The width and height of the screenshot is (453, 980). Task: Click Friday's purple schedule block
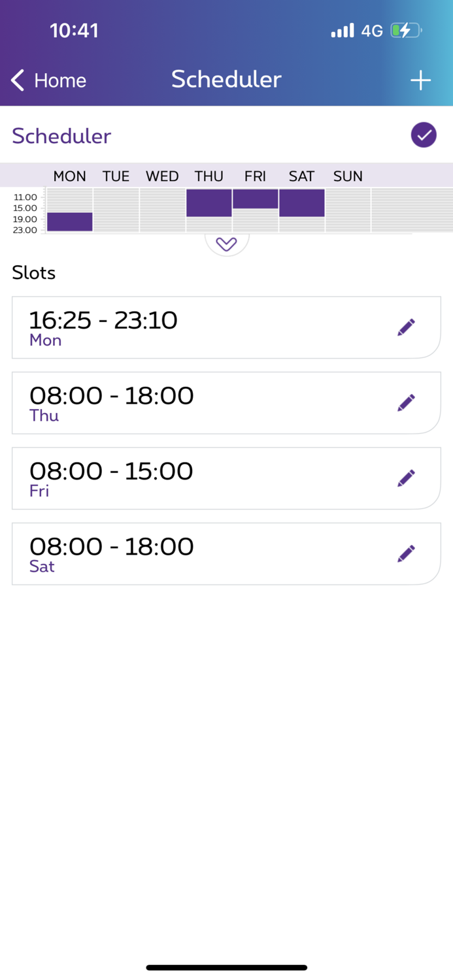click(x=256, y=199)
